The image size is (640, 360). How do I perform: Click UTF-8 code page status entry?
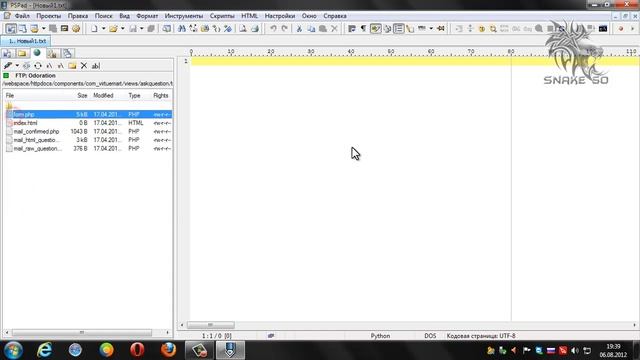click(481, 336)
